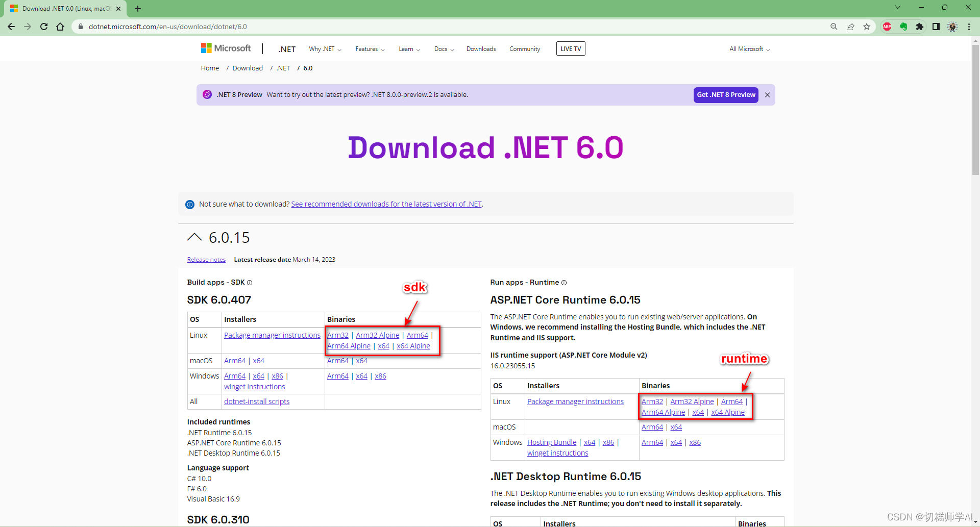The width and height of the screenshot is (980, 527).
Task: Open the All Microsoft dropdown
Action: 749,48
